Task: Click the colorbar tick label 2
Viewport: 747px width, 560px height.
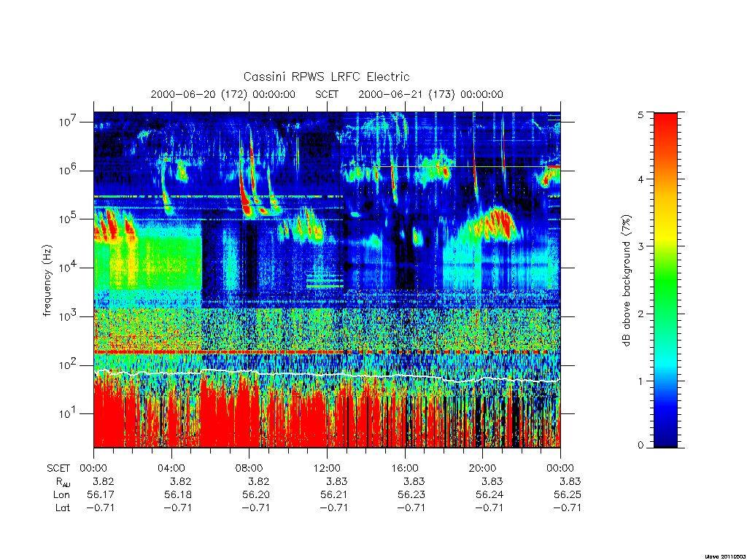Action: pos(640,314)
